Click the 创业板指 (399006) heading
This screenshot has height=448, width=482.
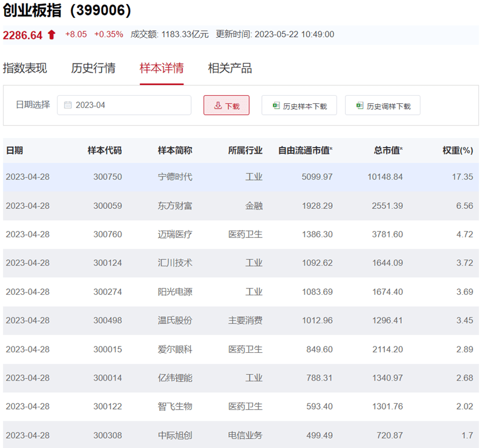click(x=67, y=10)
